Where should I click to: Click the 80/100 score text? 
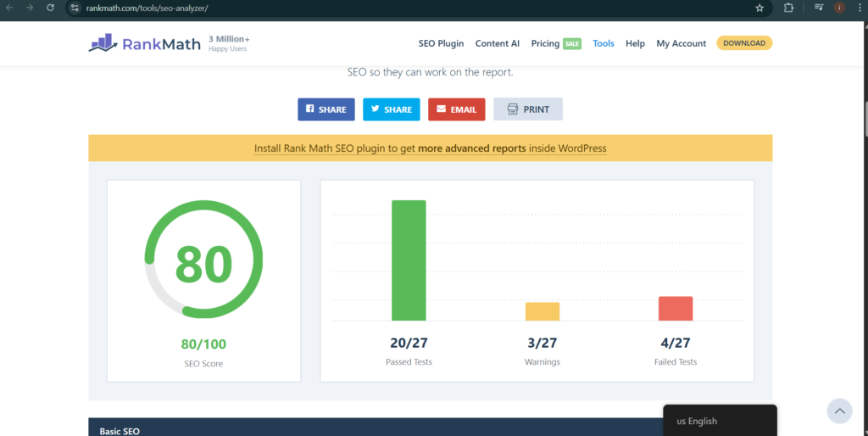203,344
